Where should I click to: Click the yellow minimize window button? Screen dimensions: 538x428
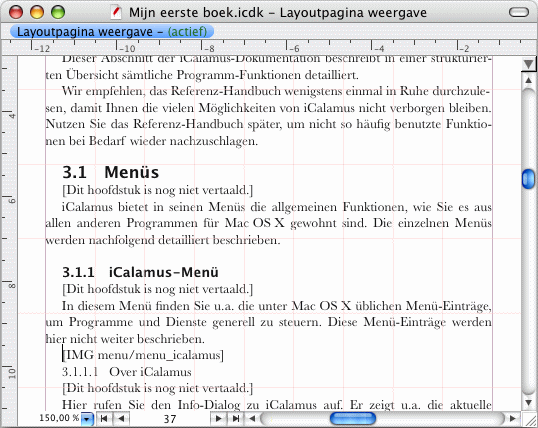point(37,12)
